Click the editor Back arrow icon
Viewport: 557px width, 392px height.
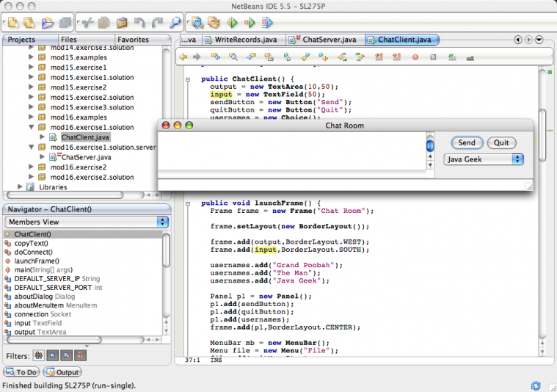[183, 57]
